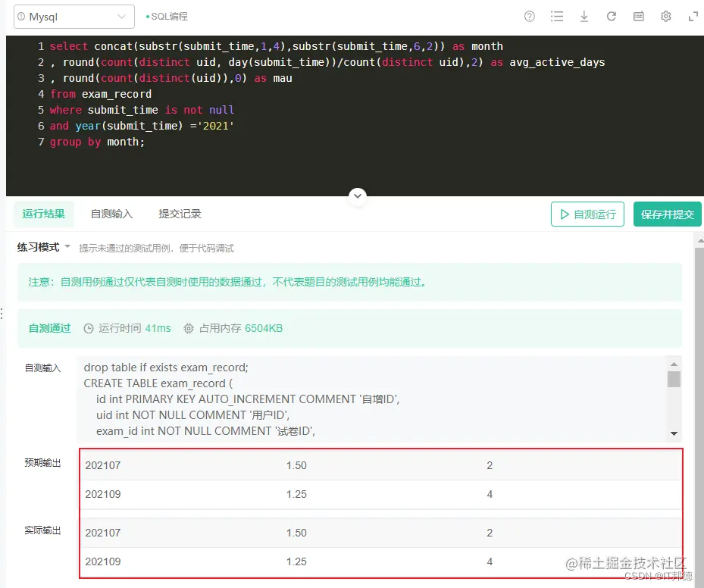Click the 占用内存 chip icon
Viewport: 704px width, 588px height.
coord(189,329)
